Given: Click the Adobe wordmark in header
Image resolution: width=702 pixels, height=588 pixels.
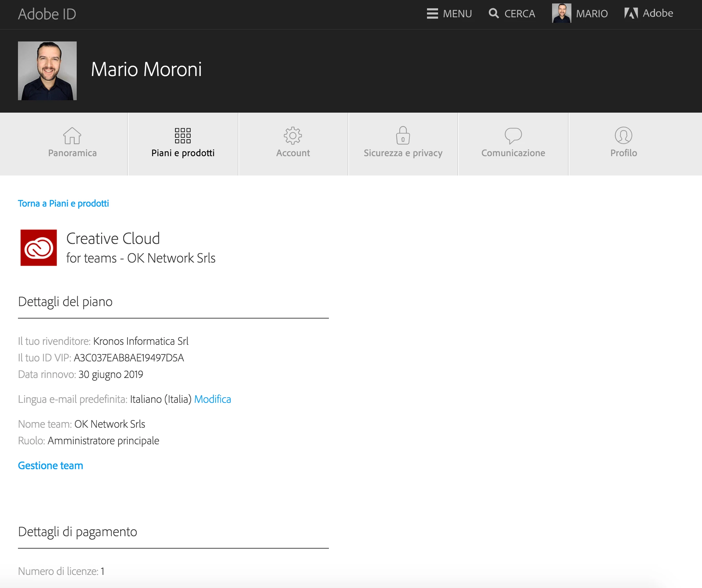Looking at the screenshot, I should pyautogui.click(x=658, y=13).
